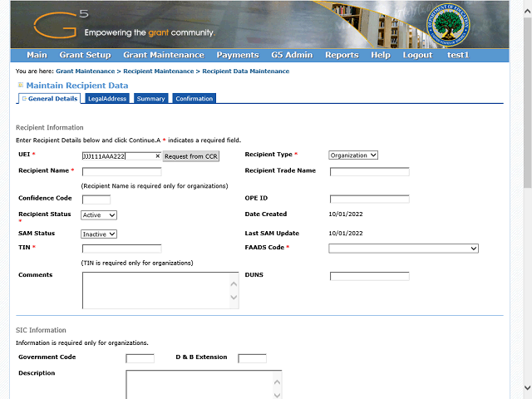Click the Recipient Information section heading
Screen dimensions: 532x399
[x=50, y=127]
